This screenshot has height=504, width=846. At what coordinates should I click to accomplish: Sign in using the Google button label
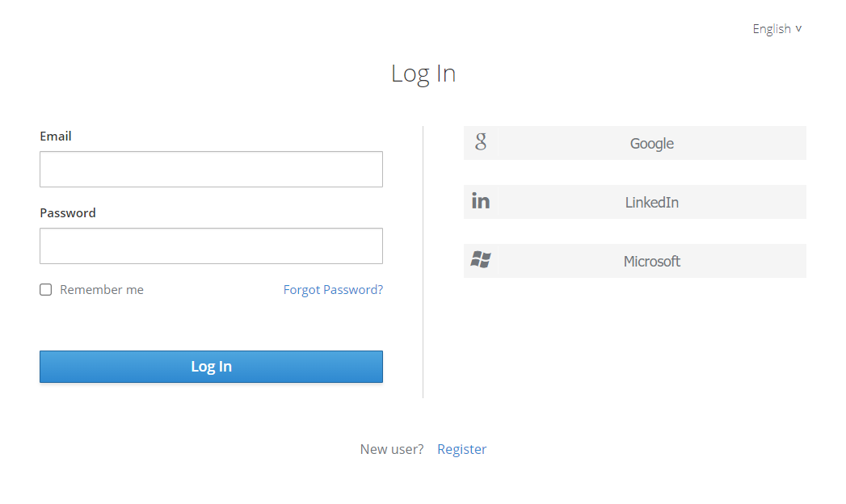click(x=651, y=144)
